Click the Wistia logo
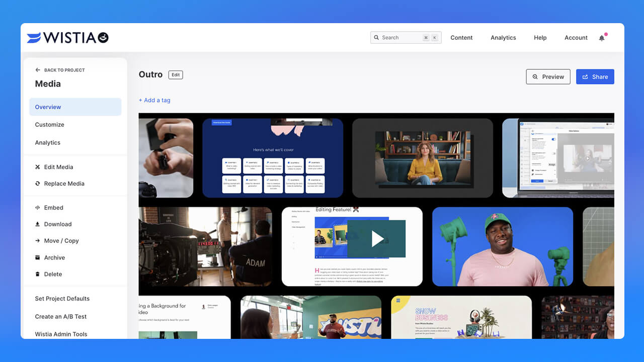644x362 pixels. pos(67,37)
